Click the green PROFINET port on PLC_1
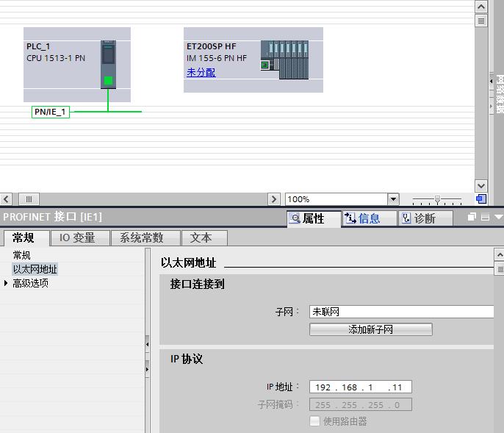Screen dimensions: 504x433 point(108,80)
